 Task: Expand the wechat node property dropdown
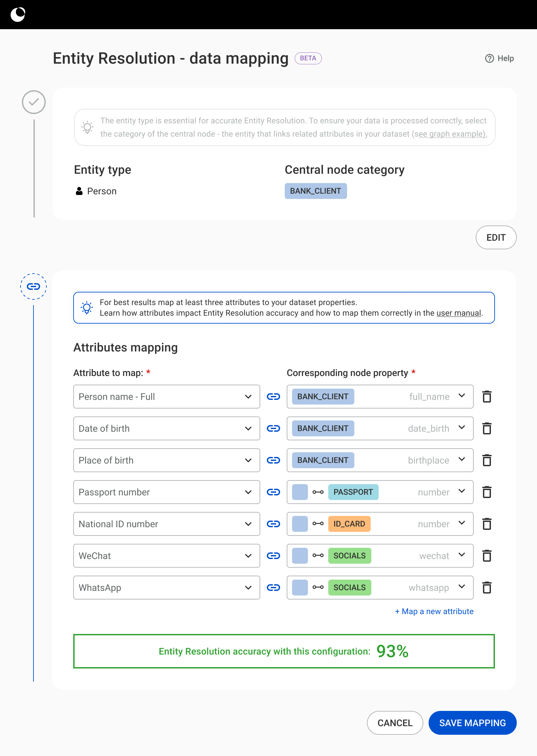[x=380, y=556]
